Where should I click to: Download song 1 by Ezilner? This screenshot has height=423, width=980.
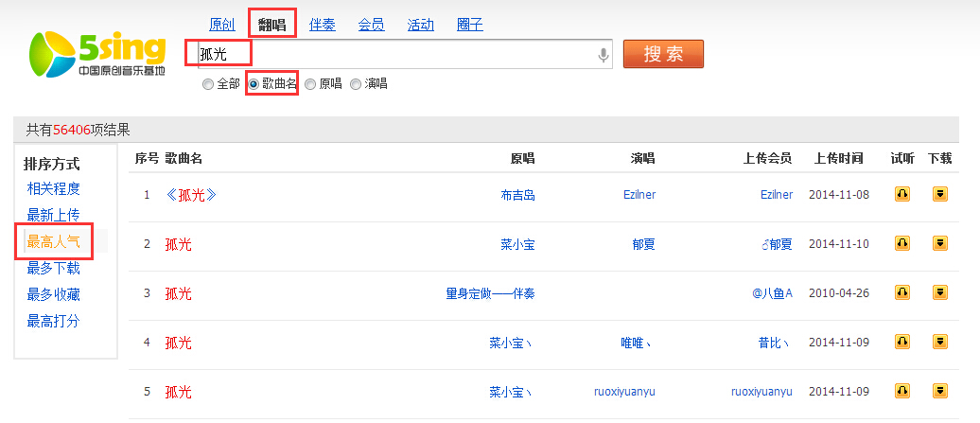[940, 194]
